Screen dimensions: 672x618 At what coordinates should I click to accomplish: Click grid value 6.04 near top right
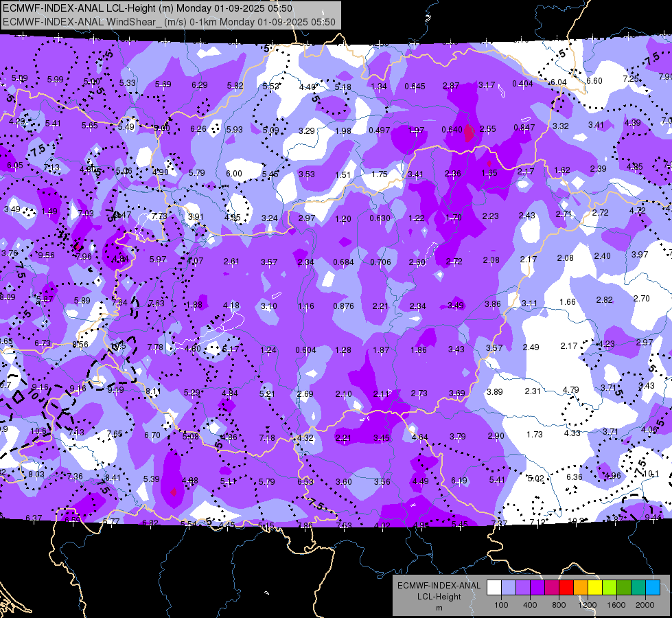pos(558,82)
